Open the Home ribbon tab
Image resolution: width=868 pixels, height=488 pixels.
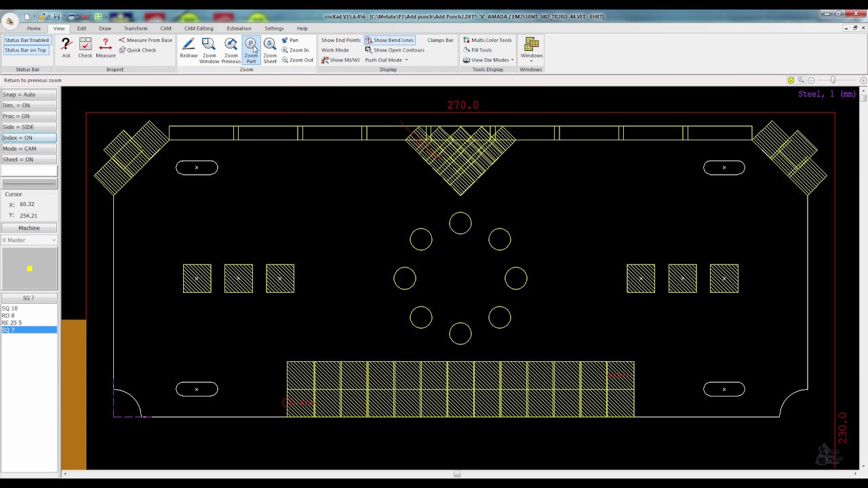[33, 28]
